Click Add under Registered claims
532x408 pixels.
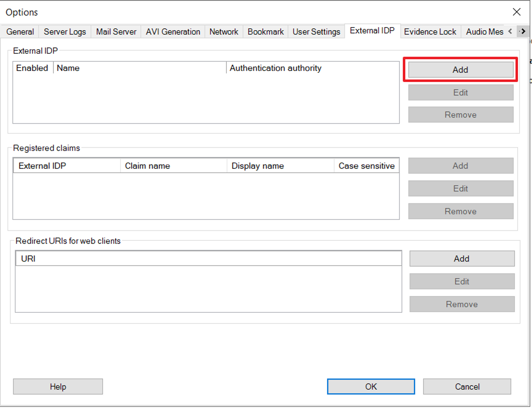pos(460,166)
